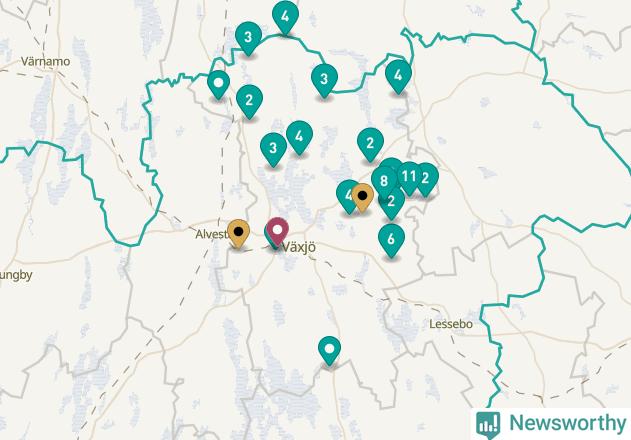
Task: Open the Newsworthy logo link
Action: click(551, 424)
